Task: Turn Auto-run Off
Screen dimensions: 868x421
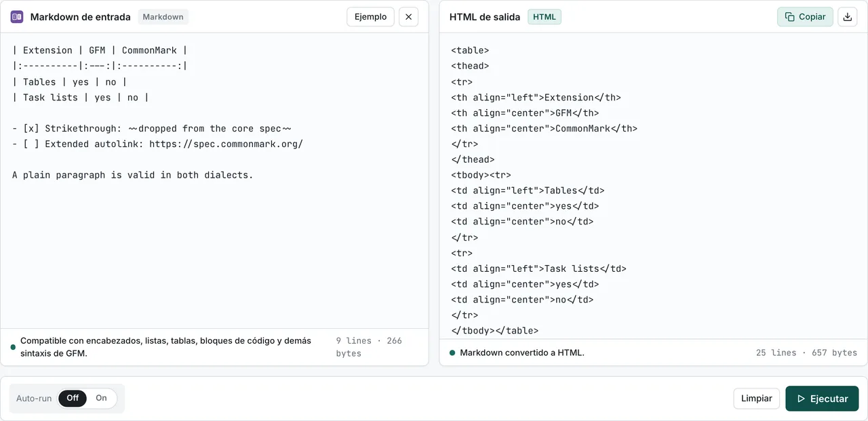Action: pyautogui.click(x=73, y=399)
